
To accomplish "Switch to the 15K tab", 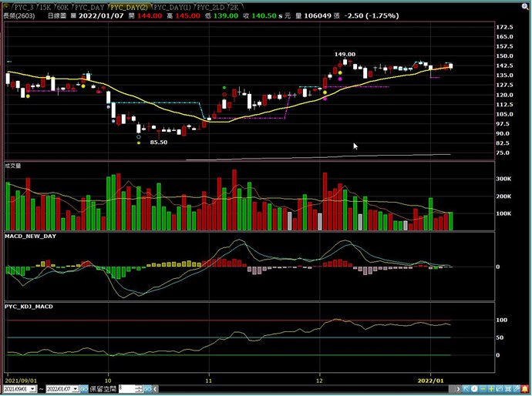I will tap(45, 7).
